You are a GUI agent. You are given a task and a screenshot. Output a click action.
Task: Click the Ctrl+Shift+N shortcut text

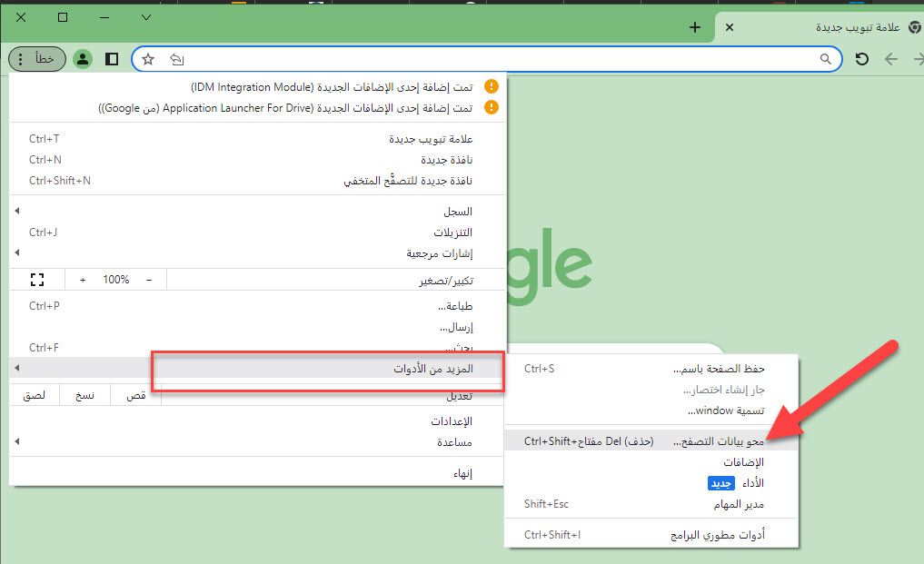(x=60, y=181)
